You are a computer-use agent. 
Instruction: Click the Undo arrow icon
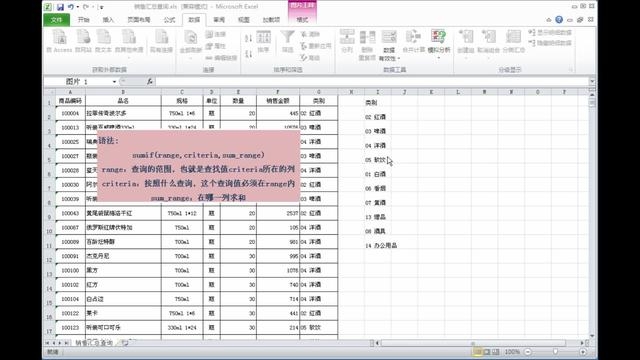point(71,7)
